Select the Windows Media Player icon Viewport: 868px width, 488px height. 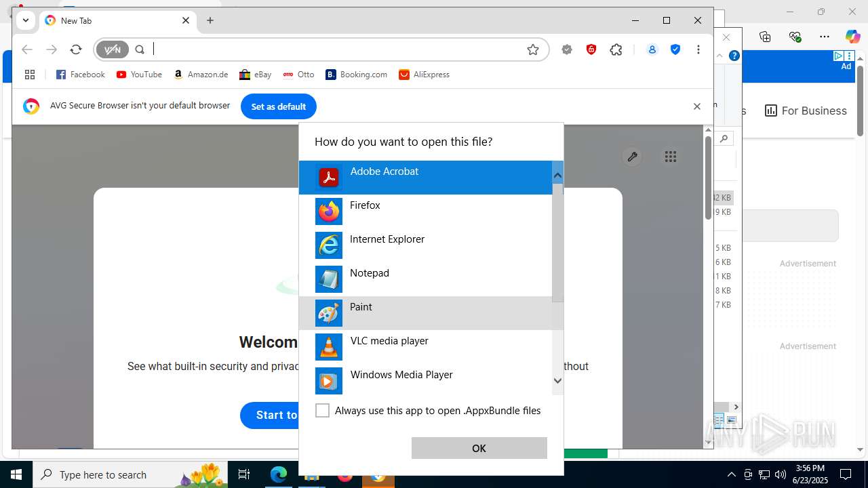(329, 381)
